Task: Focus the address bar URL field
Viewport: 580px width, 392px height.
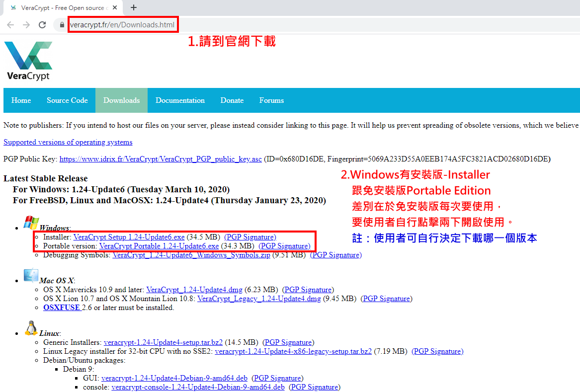Action: [x=122, y=25]
